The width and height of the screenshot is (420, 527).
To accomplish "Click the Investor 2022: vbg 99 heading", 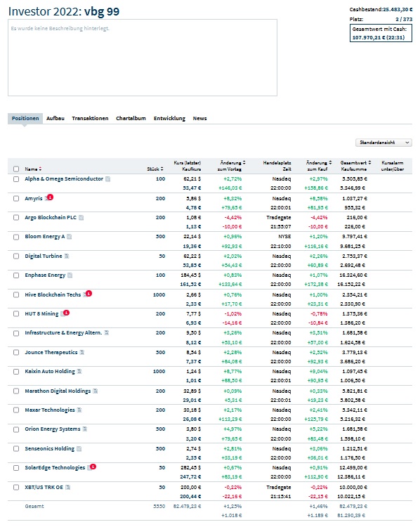I will (64, 11).
